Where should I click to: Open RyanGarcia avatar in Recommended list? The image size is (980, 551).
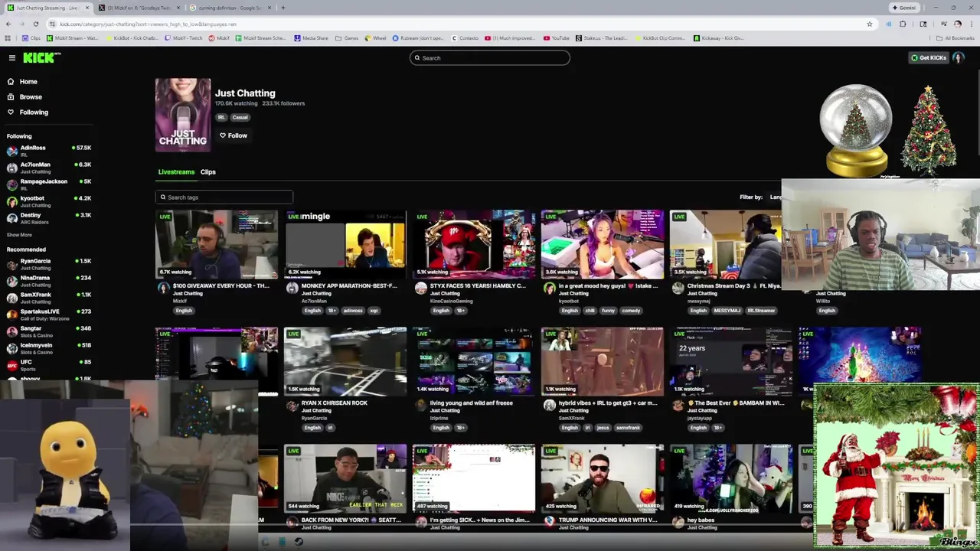tap(12, 264)
